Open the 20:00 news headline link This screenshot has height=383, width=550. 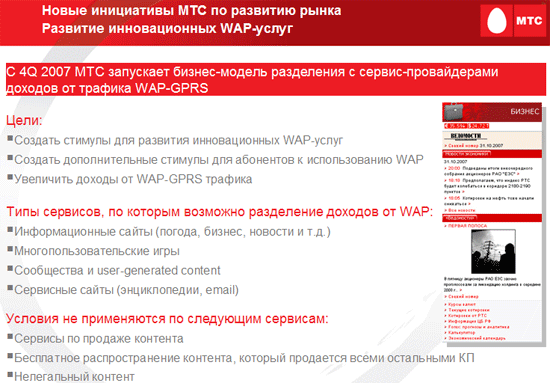click(x=488, y=171)
